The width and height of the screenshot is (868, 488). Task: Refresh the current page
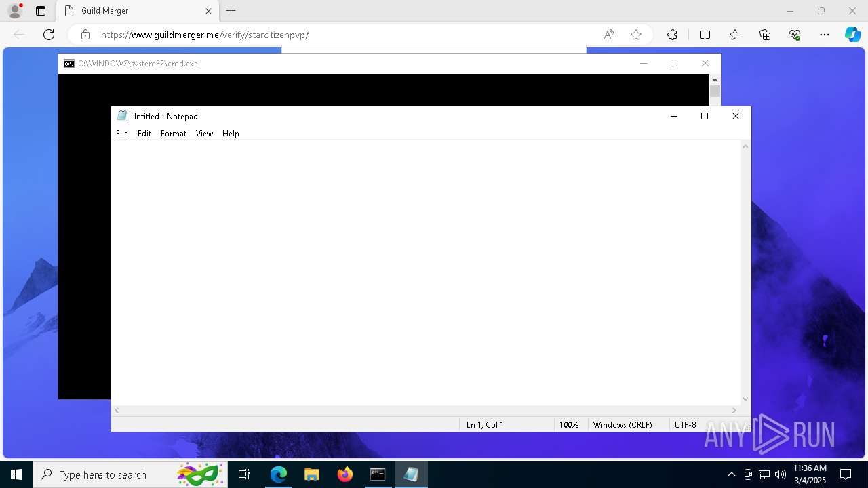click(x=49, y=35)
